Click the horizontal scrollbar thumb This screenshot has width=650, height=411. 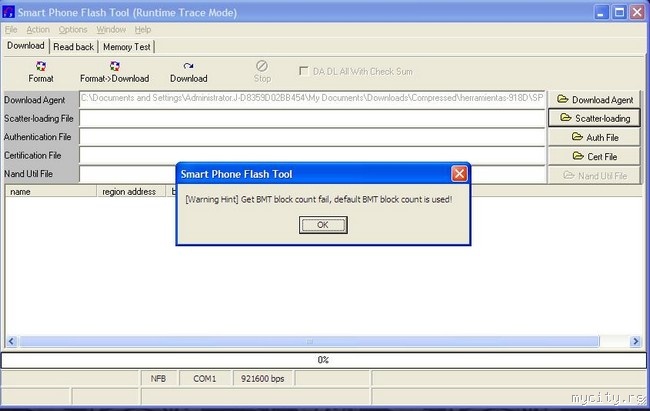pyautogui.click(x=309, y=341)
